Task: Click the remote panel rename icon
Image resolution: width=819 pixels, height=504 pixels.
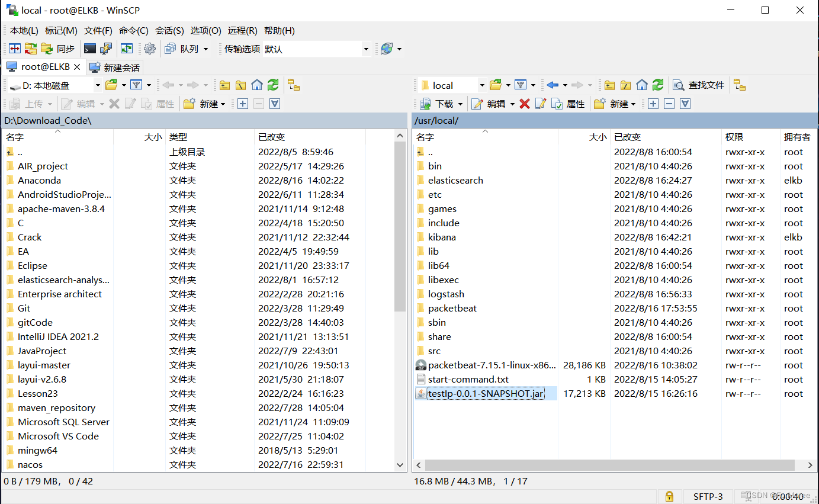Action: [x=540, y=104]
